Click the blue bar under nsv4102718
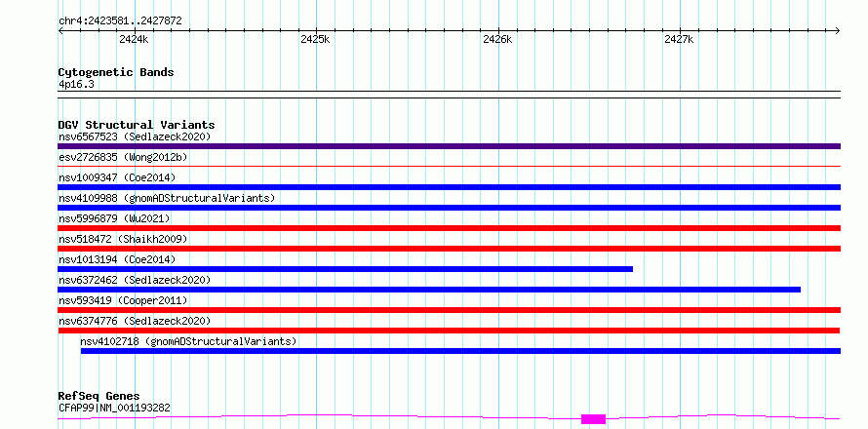The image size is (868, 429). click(460, 351)
